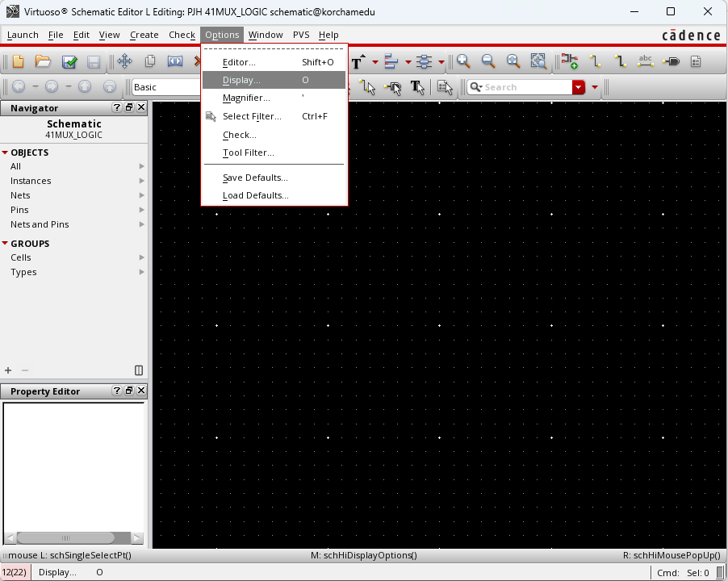Click the plus button at Navigator bottom

[x=8, y=370]
